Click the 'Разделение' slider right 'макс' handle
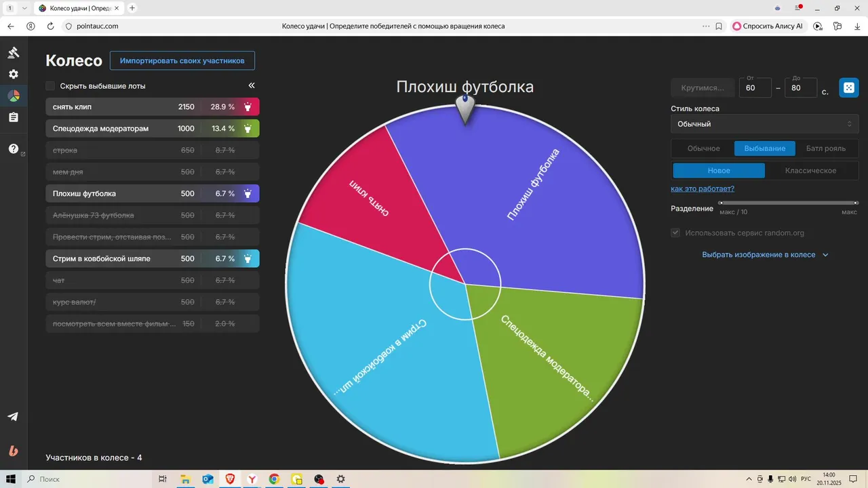This screenshot has width=868, height=488. click(856, 203)
